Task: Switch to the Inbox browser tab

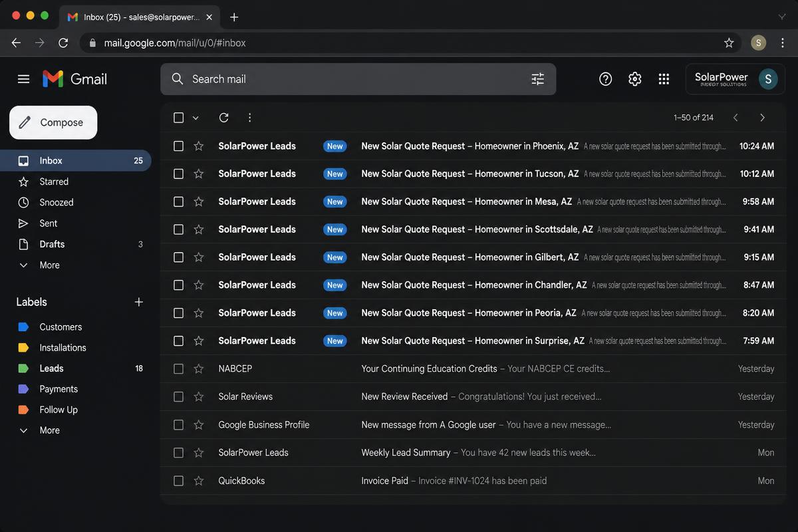Action: (x=141, y=17)
